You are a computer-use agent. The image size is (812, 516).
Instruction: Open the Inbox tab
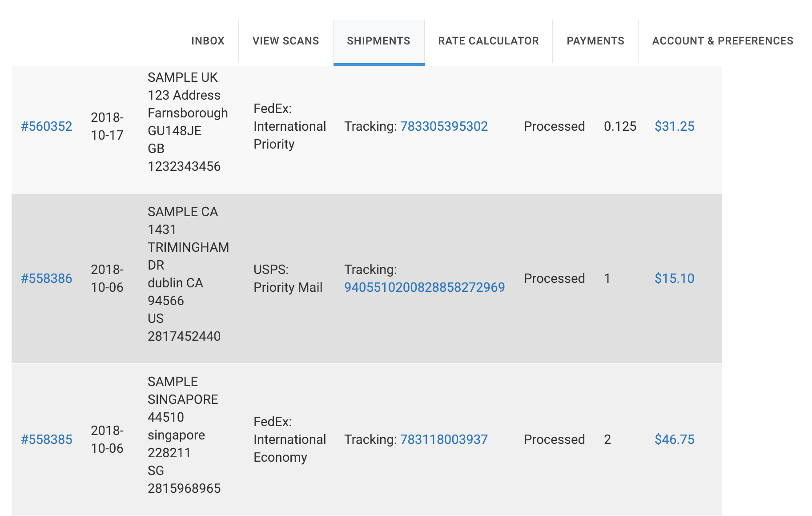click(208, 41)
